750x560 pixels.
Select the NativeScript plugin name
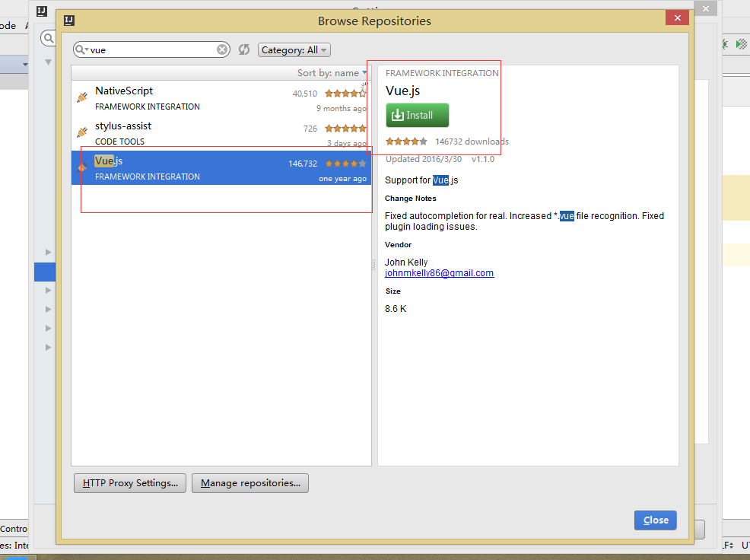click(124, 91)
